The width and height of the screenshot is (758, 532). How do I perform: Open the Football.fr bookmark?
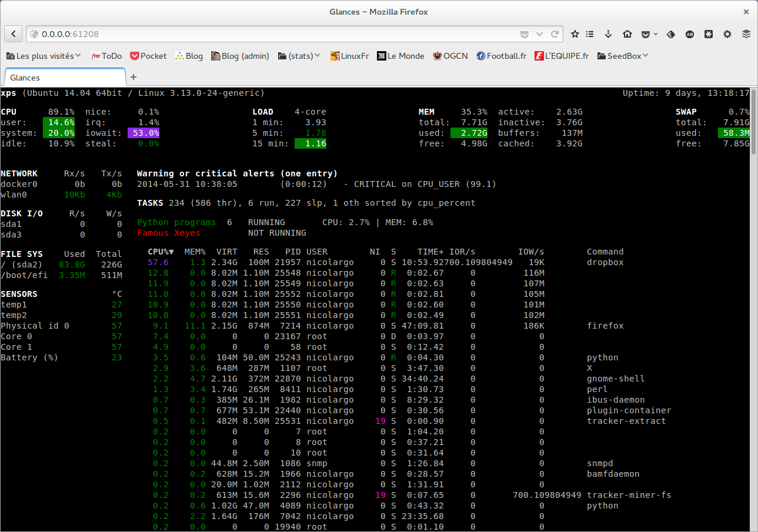click(501, 56)
